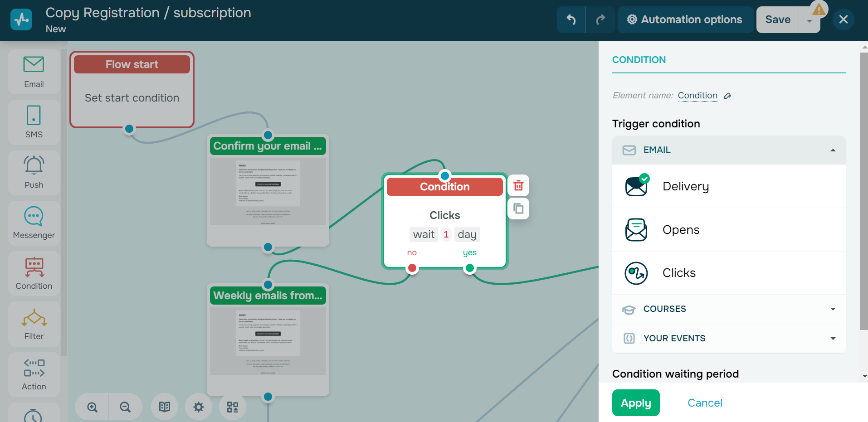
Task: Click the Condition element name link
Action: [x=697, y=96]
